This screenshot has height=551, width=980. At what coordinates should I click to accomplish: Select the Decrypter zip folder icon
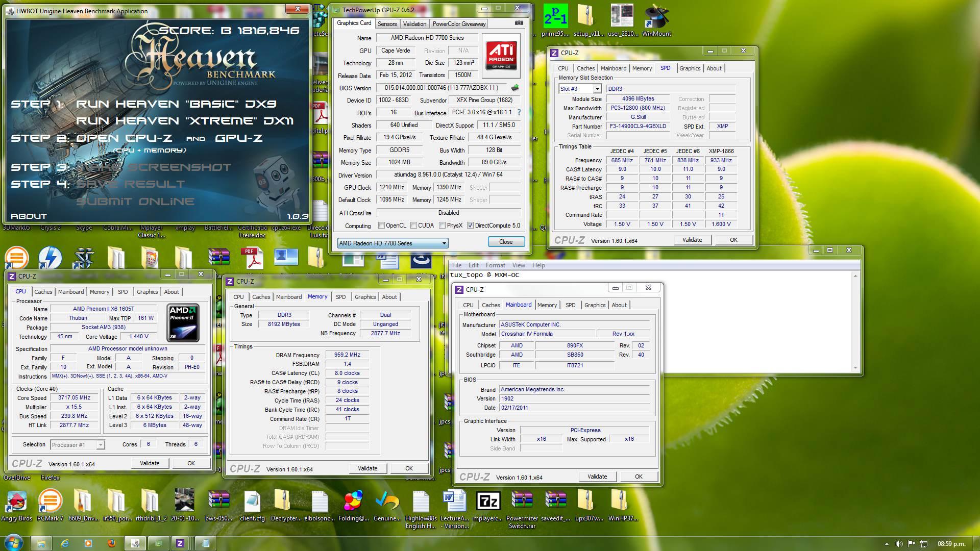click(x=286, y=506)
